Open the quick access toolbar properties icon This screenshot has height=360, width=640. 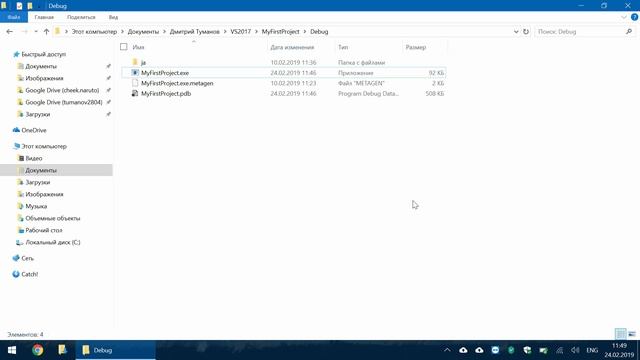[x=19, y=6]
